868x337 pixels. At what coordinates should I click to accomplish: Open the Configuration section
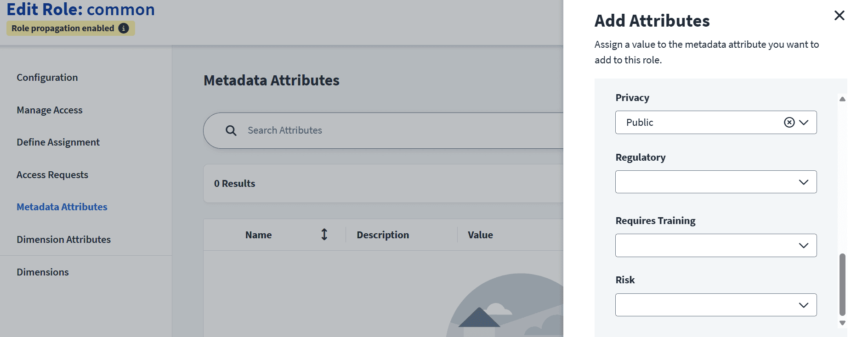click(x=47, y=78)
